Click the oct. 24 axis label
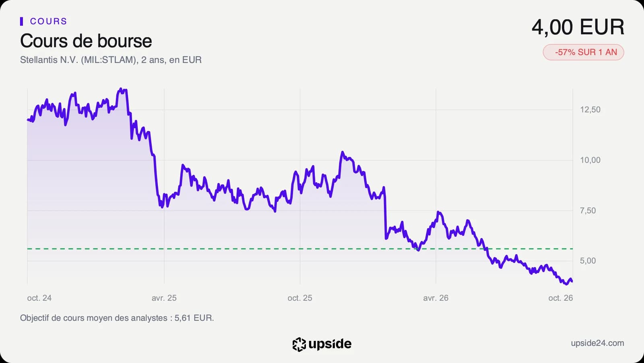This screenshot has width=644, height=363. pos(39,298)
